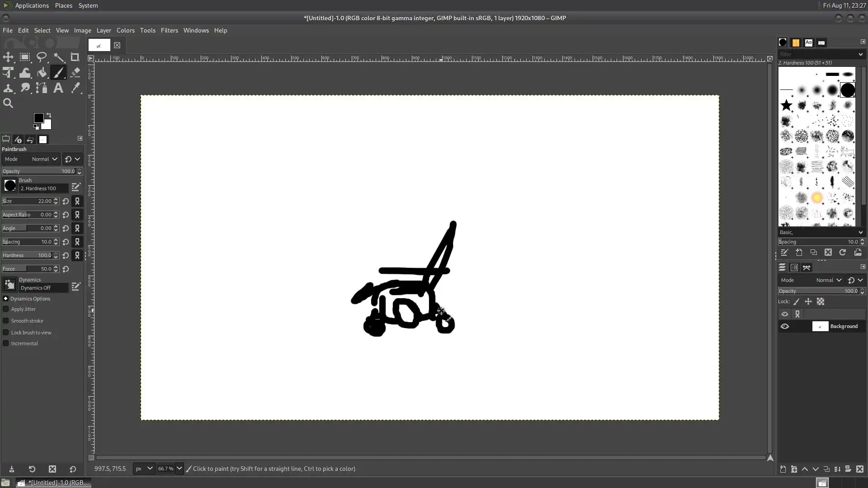The height and width of the screenshot is (488, 868).
Task: Enable the Smooth stroke checkbox
Action: tap(6, 321)
